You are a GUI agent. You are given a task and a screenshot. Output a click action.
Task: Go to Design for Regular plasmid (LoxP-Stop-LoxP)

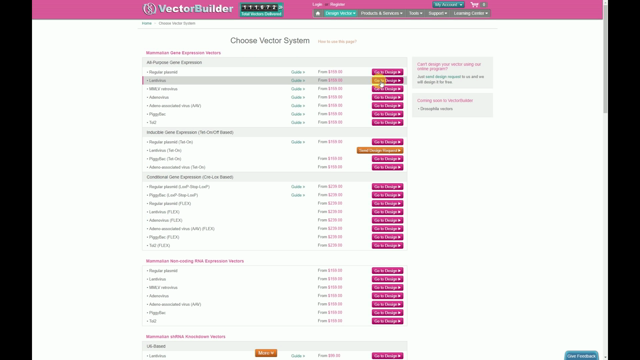point(387,187)
